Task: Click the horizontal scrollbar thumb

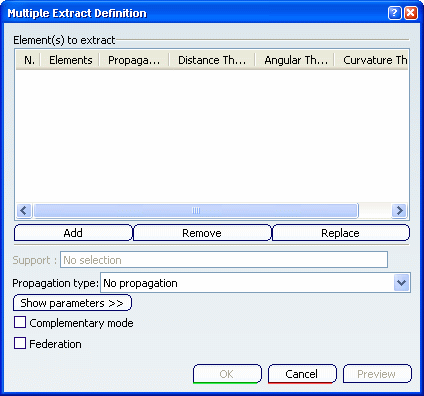Action: coord(196,211)
